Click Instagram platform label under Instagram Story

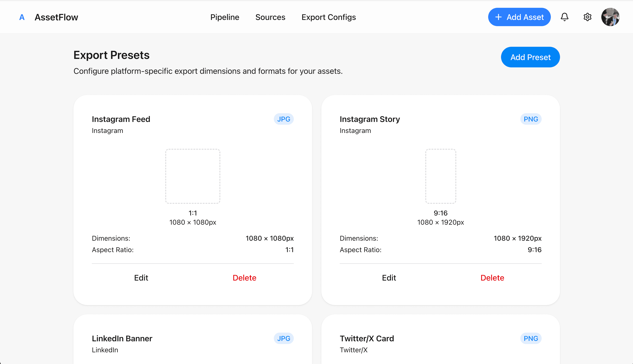coord(355,130)
